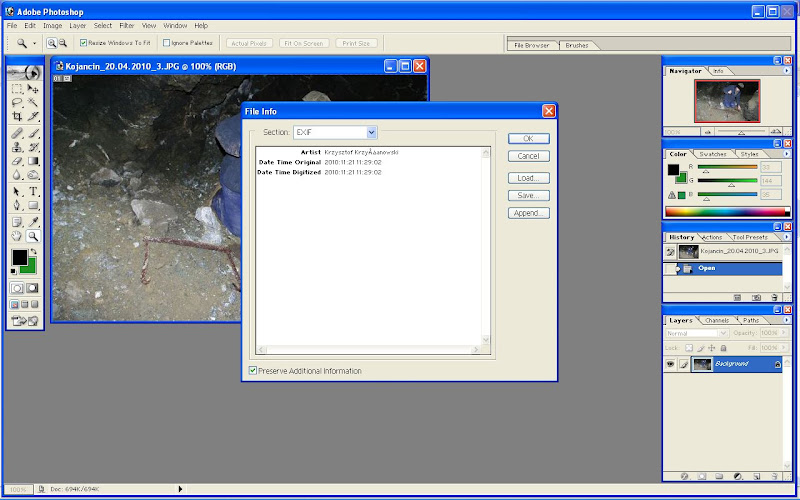Screen dimensions: 800x500
Task: Open the Section dropdown in File Info
Action: point(371,133)
